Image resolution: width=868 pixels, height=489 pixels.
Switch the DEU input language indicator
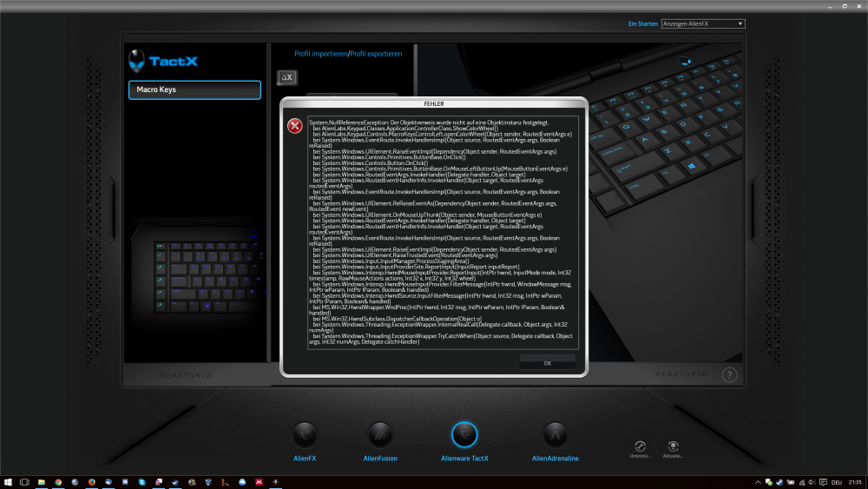pyautogui.click(x=837, y=482)
